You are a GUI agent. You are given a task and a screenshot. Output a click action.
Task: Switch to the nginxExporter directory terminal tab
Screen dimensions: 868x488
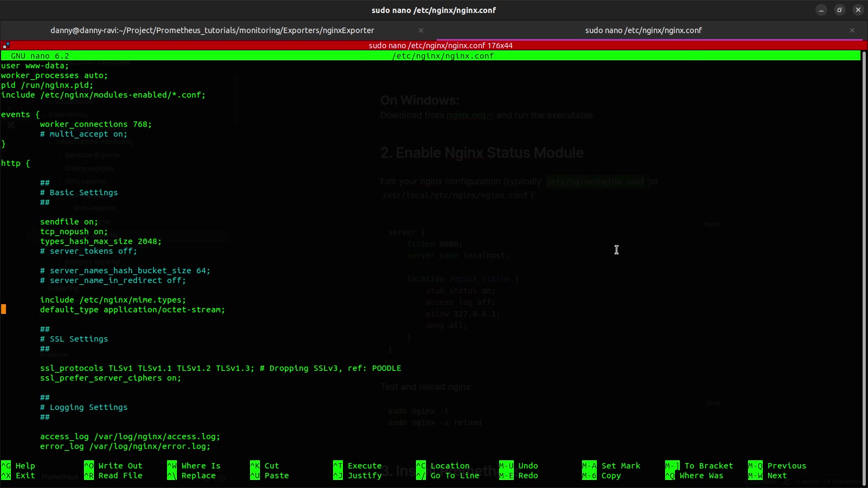pyautogui.click(x=212, y=30)
